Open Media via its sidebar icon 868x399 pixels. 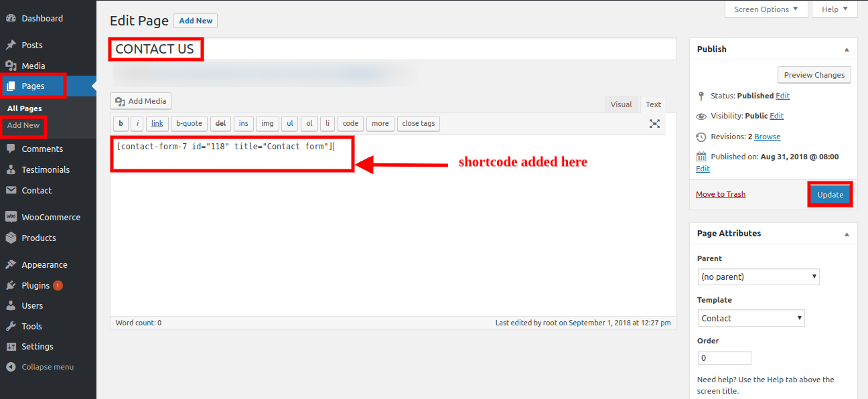pos(11,66)
